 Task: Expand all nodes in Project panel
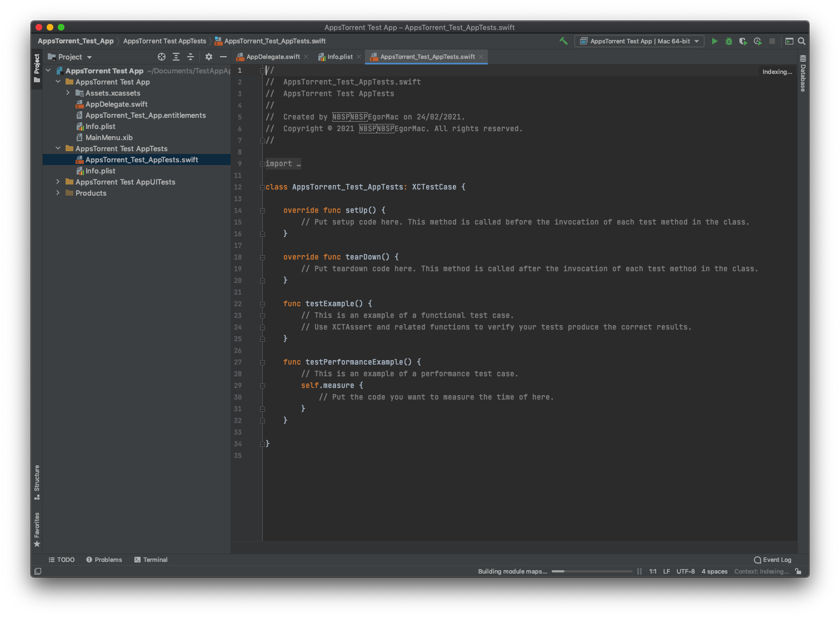[176, 57]
